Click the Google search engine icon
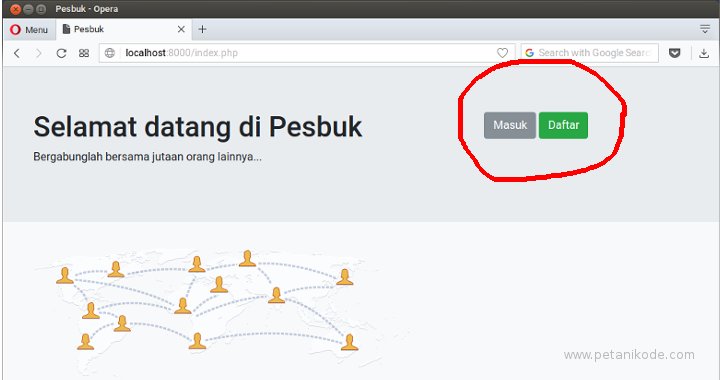This screenshot has height=380, width=720. 529,53
